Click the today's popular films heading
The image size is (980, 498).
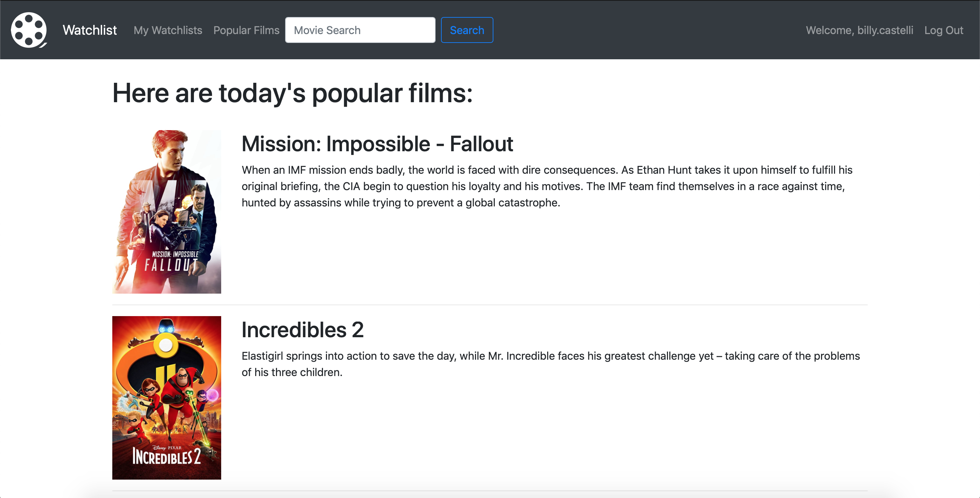[x=292, y=93]
